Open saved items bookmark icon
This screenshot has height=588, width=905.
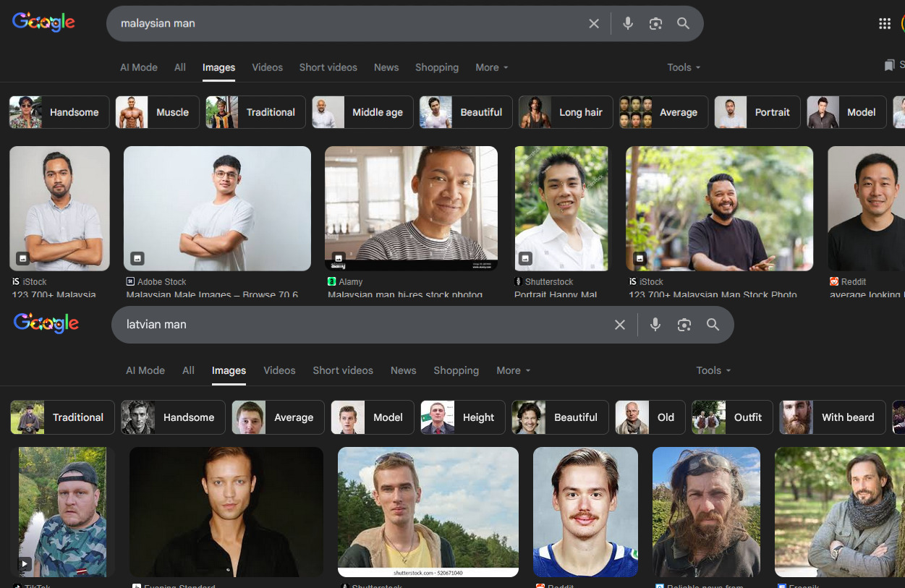889,66
